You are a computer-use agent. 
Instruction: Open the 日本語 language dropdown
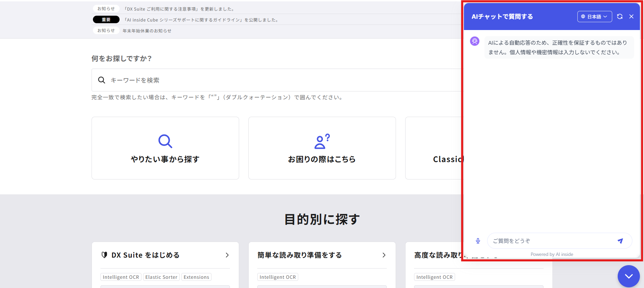pyautogui.click(x=594, y=16)
